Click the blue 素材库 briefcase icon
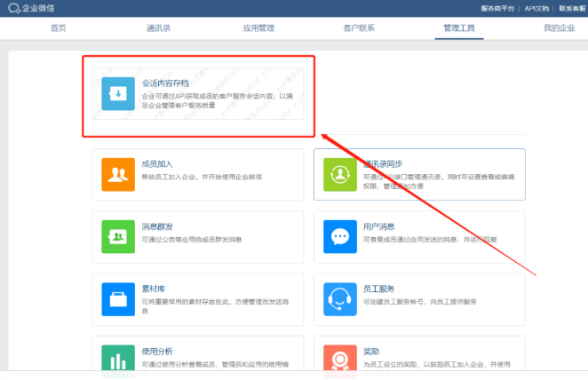588x380 pixels. click(x=118, y=299)
